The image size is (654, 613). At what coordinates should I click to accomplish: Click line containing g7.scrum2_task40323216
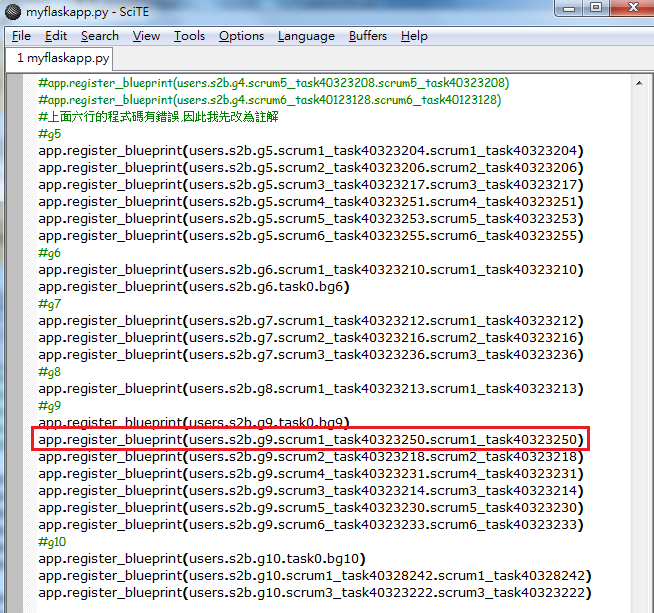(311, 338)
